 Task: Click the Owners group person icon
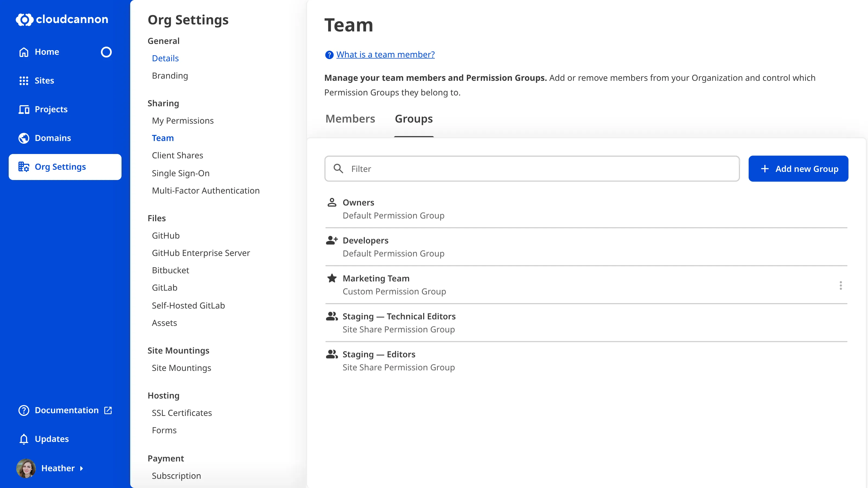click(x=332, y=202)
